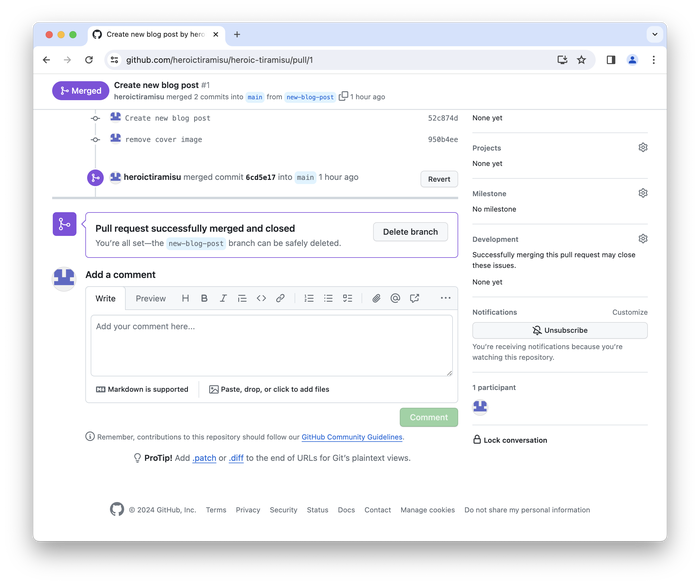Select the Create new blog post browser tab
Viewport: 700px width, 585px height.
156,34
